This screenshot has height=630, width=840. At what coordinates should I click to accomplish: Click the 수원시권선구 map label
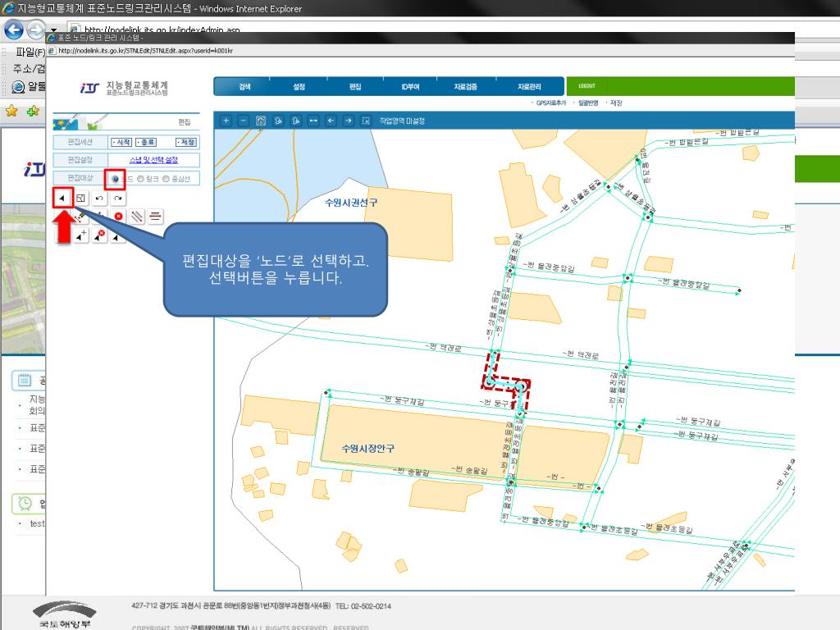tap(351, 203)
